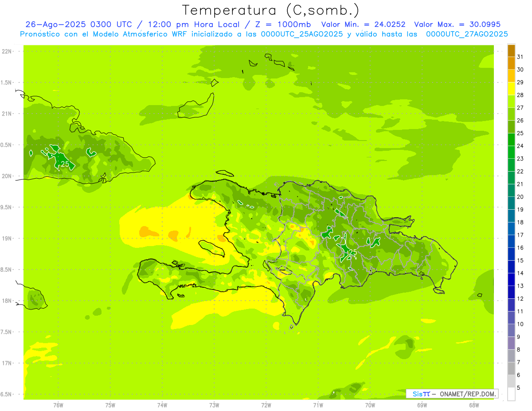
Task: Click the yellow legend swatch between 28 and 29
Action: tap(511, 89)
